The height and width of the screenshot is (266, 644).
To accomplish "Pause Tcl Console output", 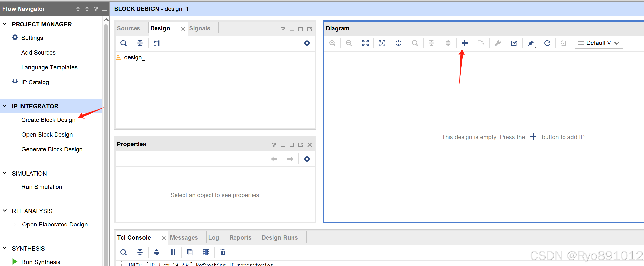I will coord(173,252).
